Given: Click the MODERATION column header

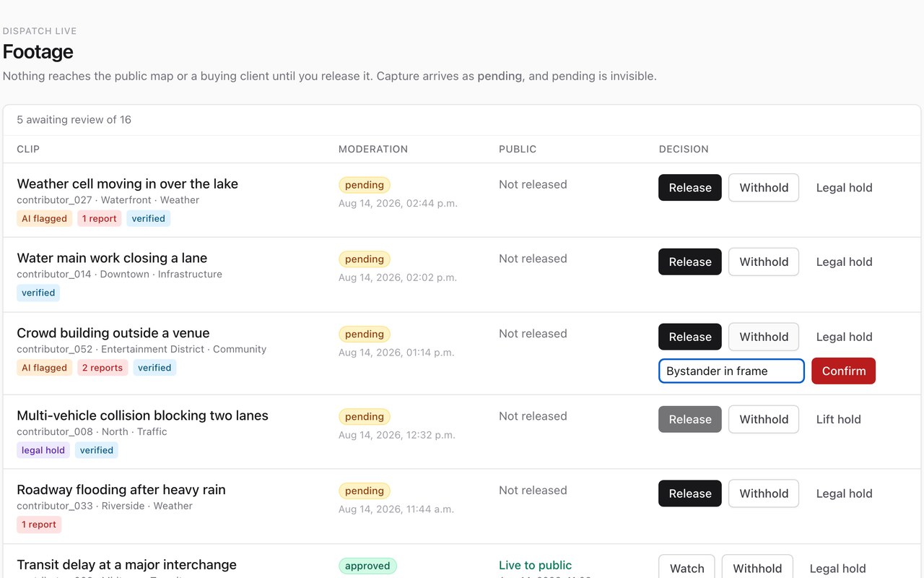Looking at the screenshot, I should [x=373, y=149].
